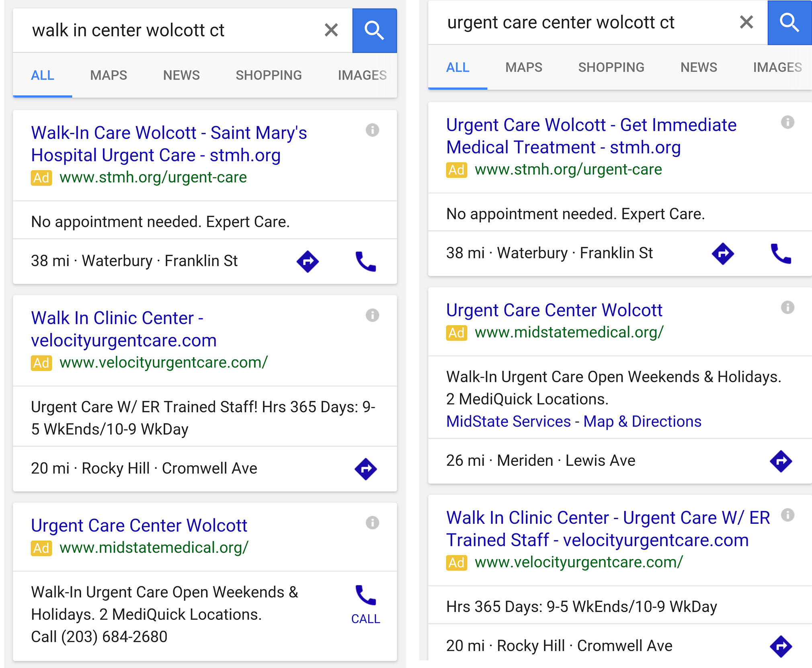
Task: Select NEWS tab in left search panel
Action: pyautogui.click(x=181, y=75)
